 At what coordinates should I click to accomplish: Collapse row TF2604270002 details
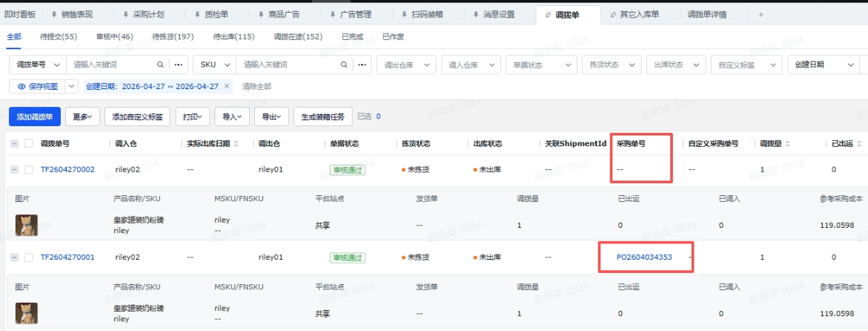tap(14, 170)
